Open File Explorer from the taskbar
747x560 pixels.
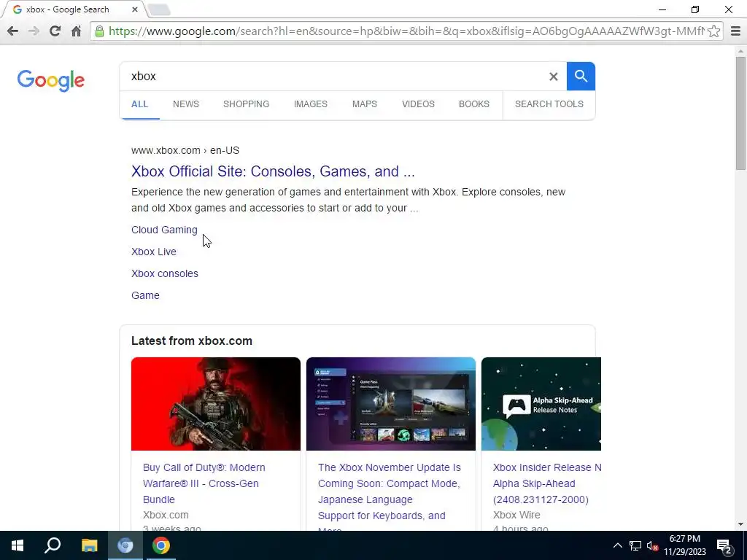click(x=89, y=545)
